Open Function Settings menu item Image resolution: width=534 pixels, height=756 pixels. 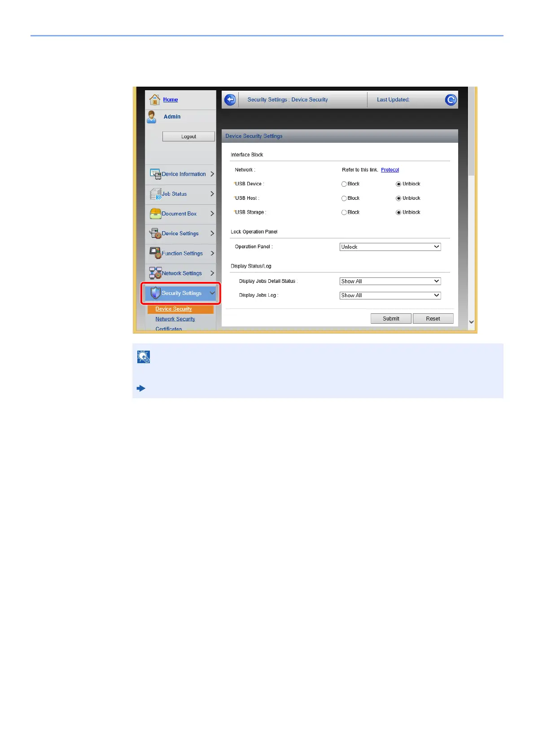(x=181, y=254)
